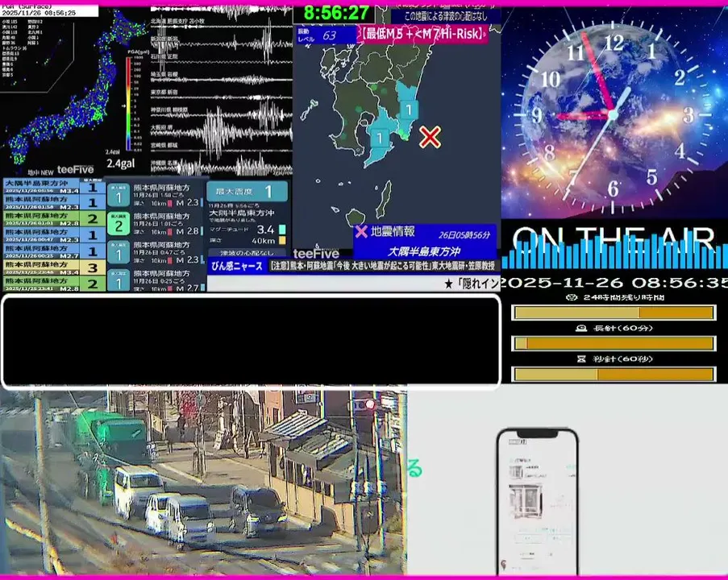Click the PGA (Surface) timestamp header
The image size is (728, 580).
[49, 10]
